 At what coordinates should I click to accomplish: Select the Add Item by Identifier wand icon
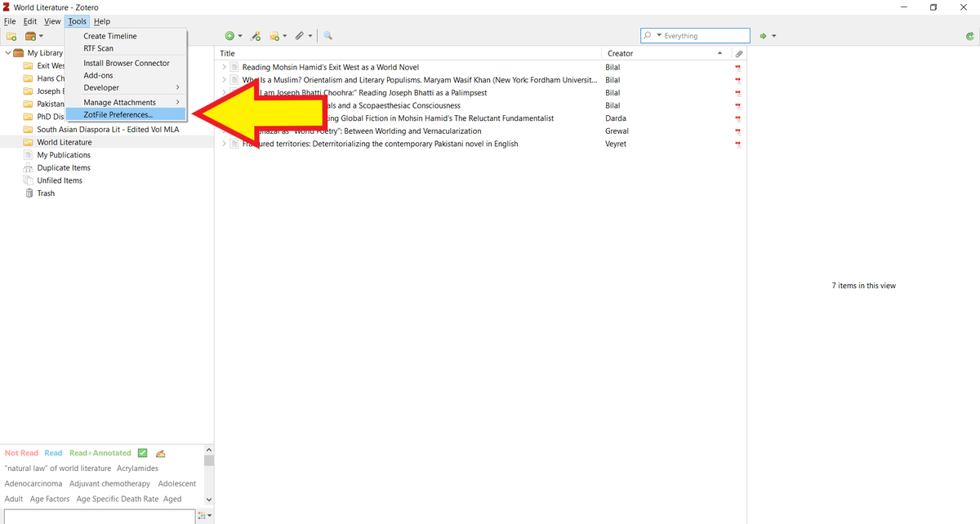(255, 36)
